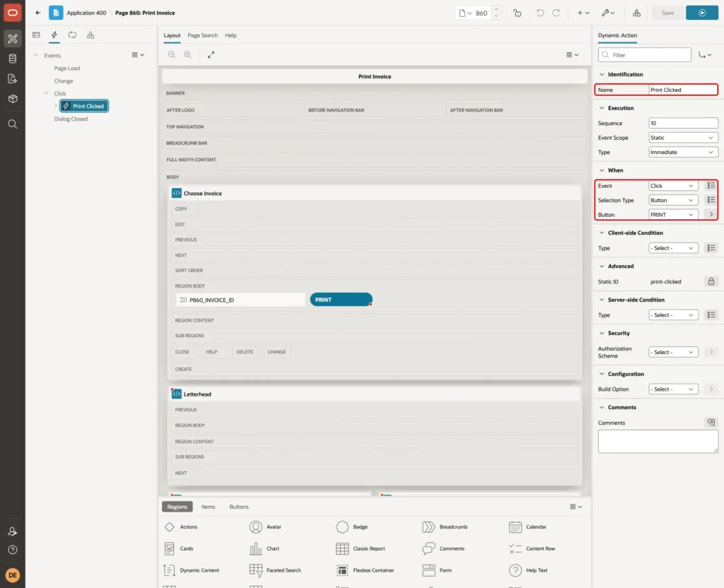The height and width of the screenshot is (588, 724).
Task: Switch to the Page Search tab
Action: tap(202, 35)
